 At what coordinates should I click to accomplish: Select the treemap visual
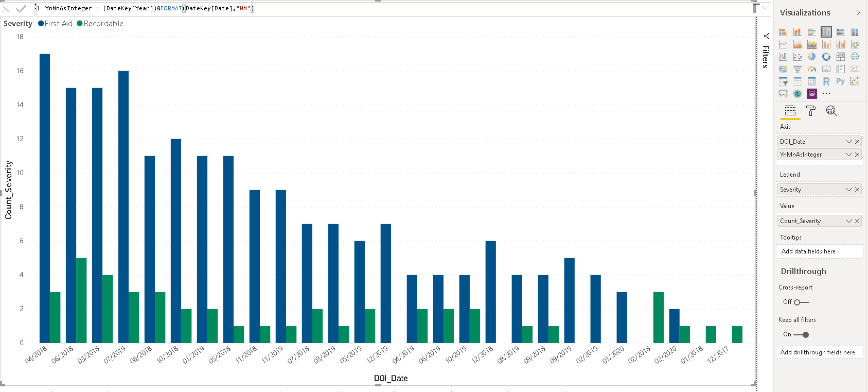pyautogui.click(x=841, y=57)
